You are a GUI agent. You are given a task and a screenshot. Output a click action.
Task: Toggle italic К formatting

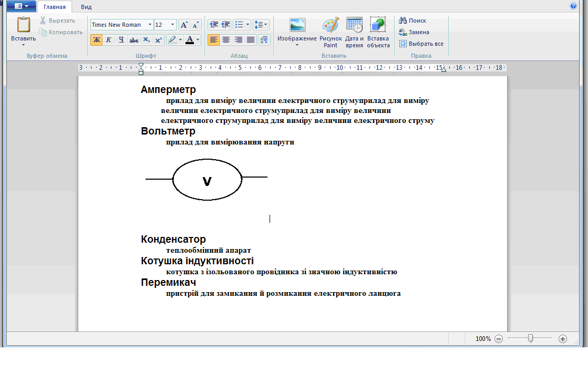point(109,40)
